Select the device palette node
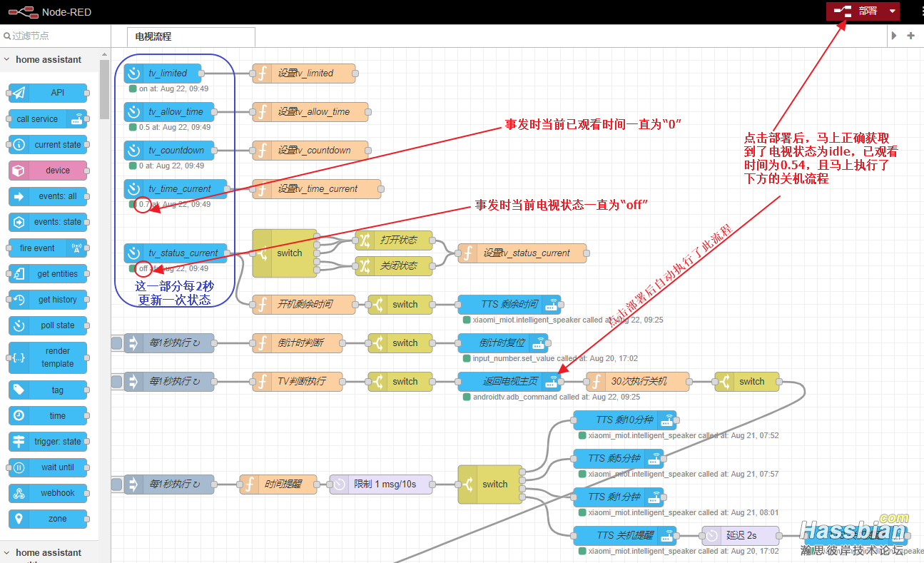Viewport: 924px width, 563px height. pos(49,170)
